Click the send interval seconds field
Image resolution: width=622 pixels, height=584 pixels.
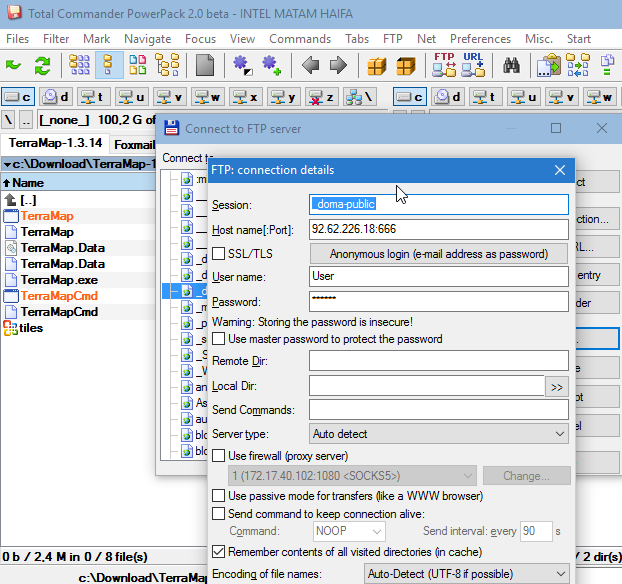[x=536, y=531]
